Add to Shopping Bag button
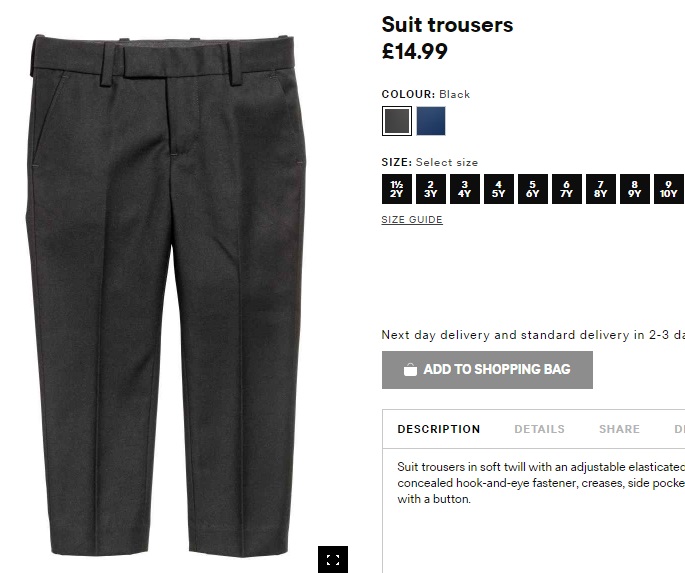Image resolution: width=685 pixels, height=573 pixels. click(487, 370)
